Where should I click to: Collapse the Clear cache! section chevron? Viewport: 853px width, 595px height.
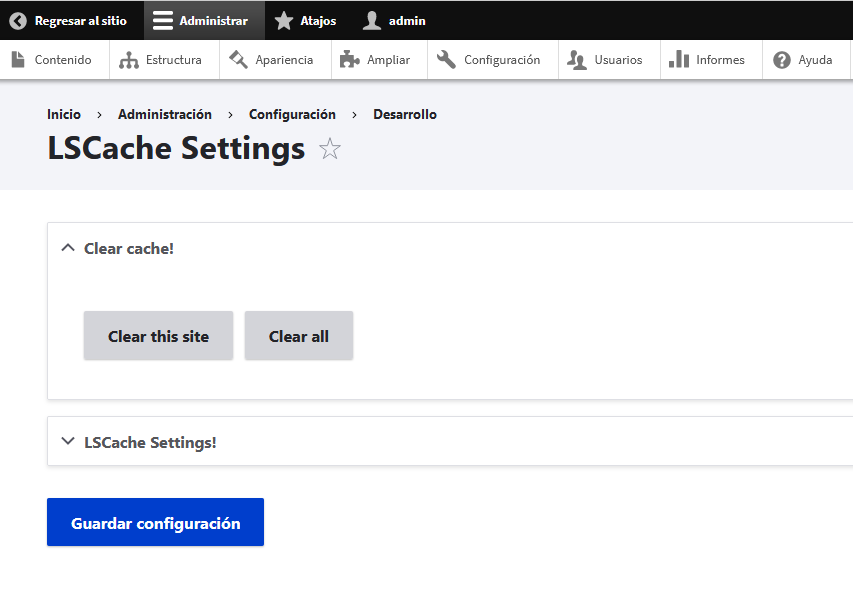[x=68, y=248]
